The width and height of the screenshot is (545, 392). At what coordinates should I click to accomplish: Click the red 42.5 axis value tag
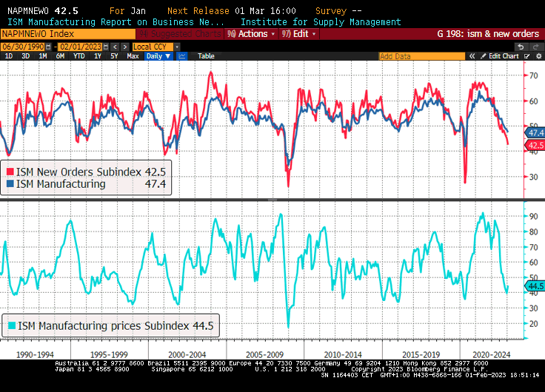point(535,145)
